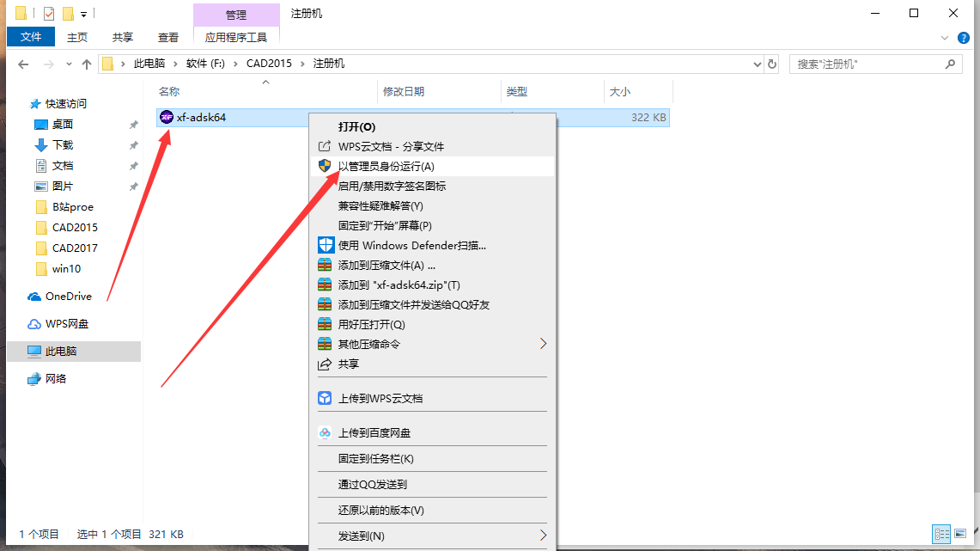Choose 打开(O) in the context menu
This screenshot has height=551, width=980.
[x=433, y=127]
